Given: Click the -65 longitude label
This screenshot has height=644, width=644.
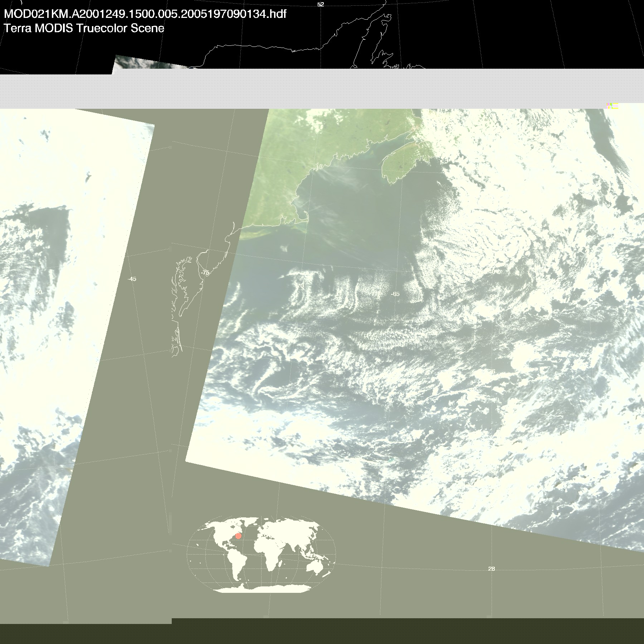Looking at the screenshot, I should 395,294.
